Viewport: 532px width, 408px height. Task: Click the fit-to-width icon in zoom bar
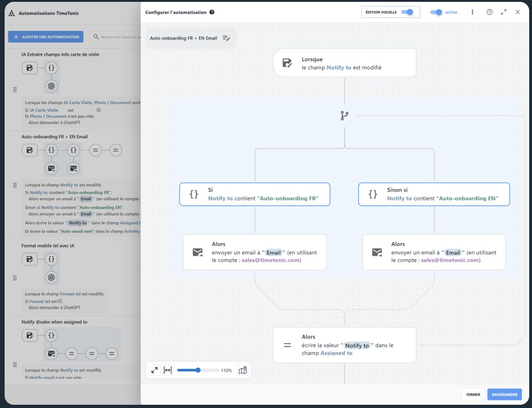tap(168, 370)
